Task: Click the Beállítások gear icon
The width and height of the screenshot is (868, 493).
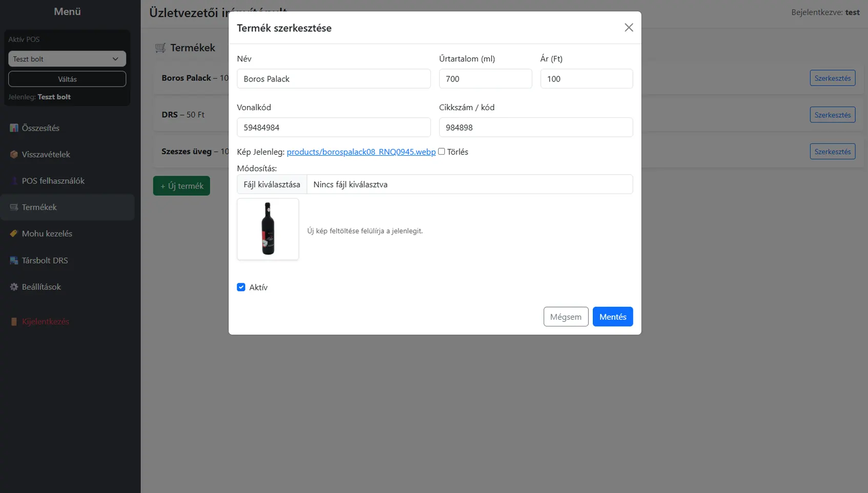Action: point(14,287)
